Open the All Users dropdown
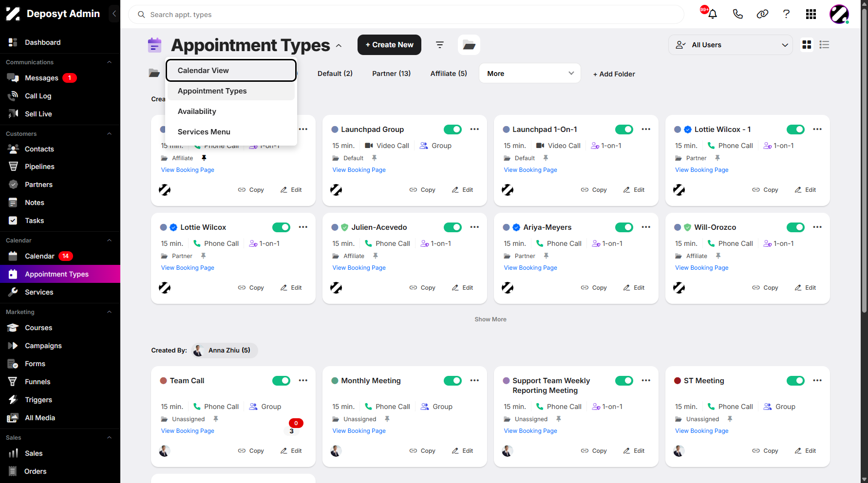Screen dimensions: 868x483 click(731, 45)
